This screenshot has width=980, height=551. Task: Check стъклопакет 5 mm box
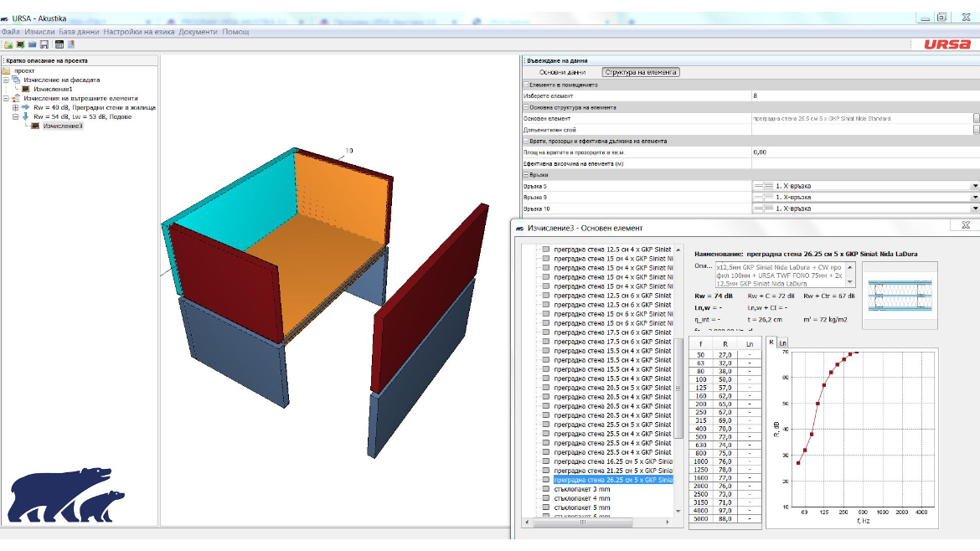(x=545, y=507)
